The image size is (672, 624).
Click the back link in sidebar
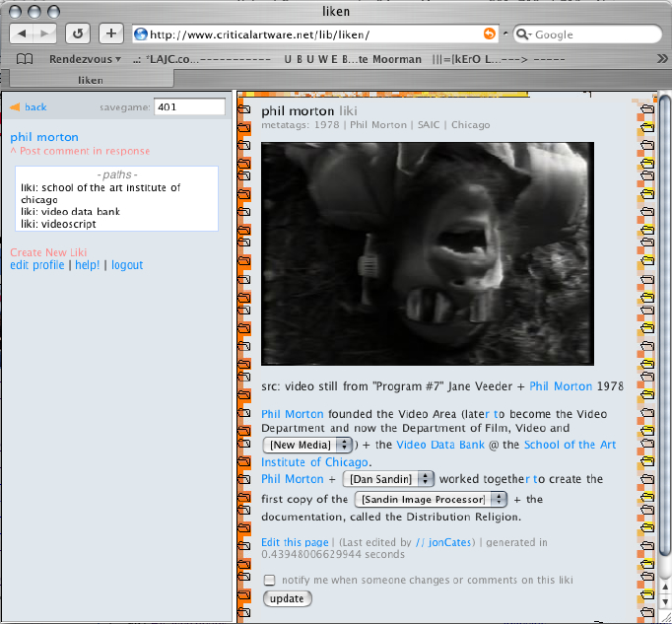(35, 107)
